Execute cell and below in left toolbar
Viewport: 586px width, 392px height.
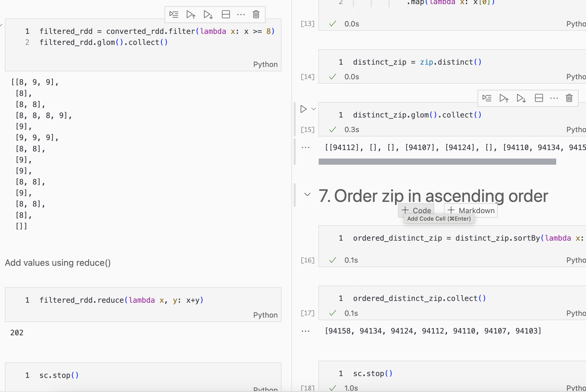[x=208, y=14]
